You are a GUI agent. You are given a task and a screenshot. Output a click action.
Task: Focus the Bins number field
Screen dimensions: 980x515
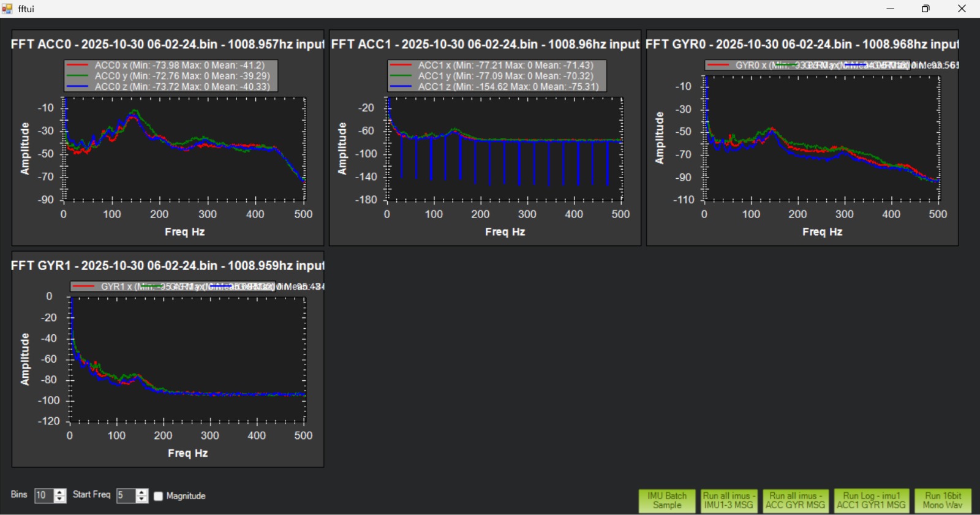(x=43, y=495)
